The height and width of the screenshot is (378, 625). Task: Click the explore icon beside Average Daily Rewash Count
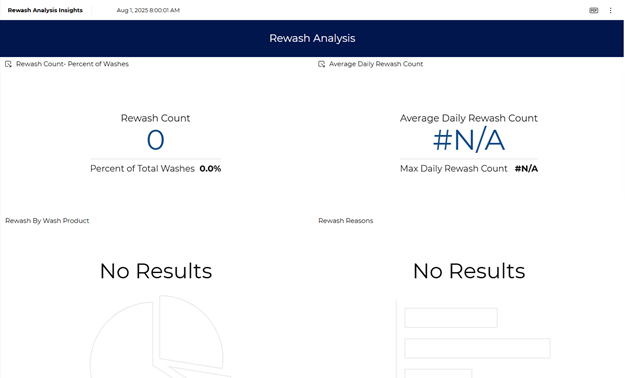[x=321, y=64]
